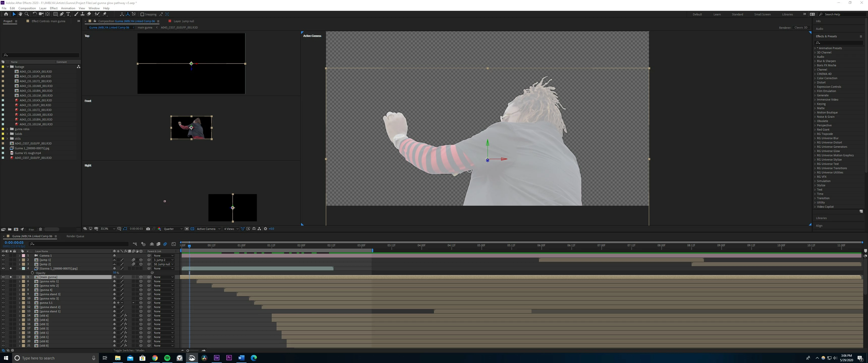
Task: Choose the Clone Stamp tool
Action: [x=82, y=14]
